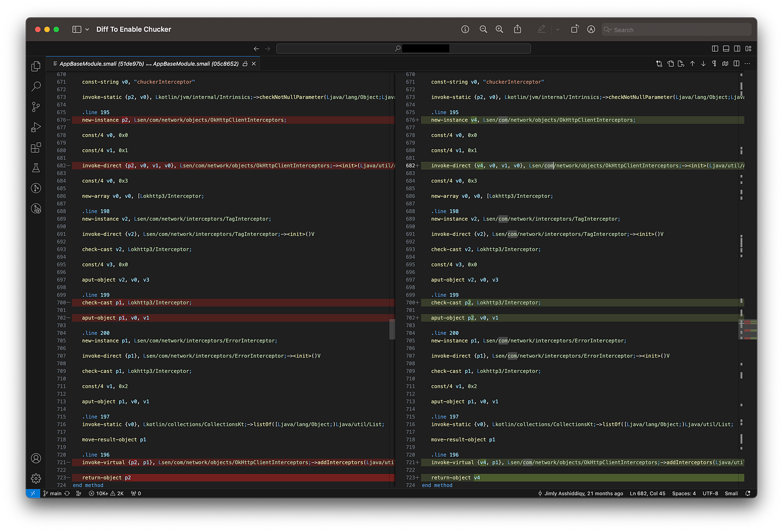This screenshot has height=532, width=783.
Task: Toggle primary side bar visibility
Action: tap(715, 49)
